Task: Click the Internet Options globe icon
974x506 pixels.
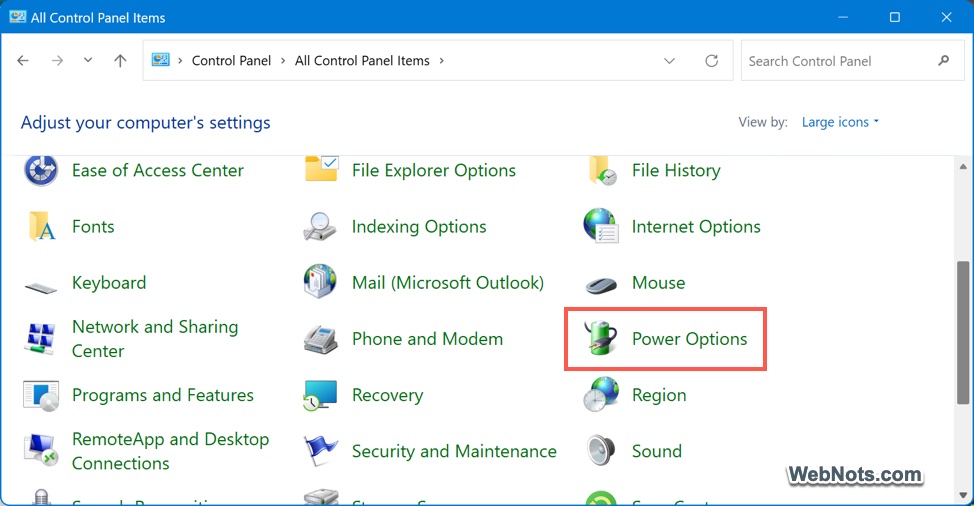Action: pyautogui.click(x=601, y=225)
